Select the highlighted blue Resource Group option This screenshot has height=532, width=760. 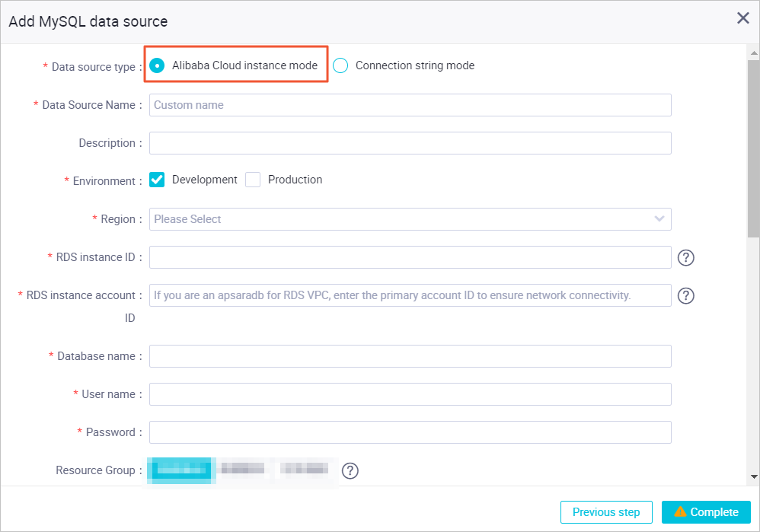click(180, 470)
